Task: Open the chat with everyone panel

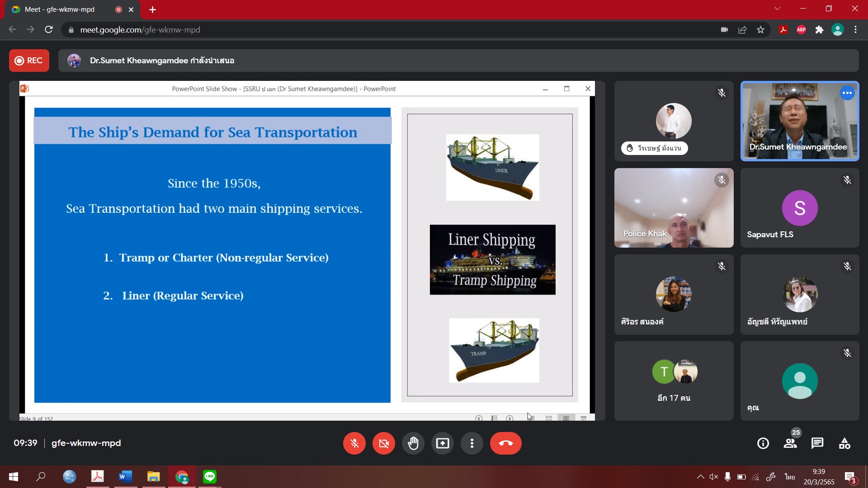Action: (x=817, y=443)
